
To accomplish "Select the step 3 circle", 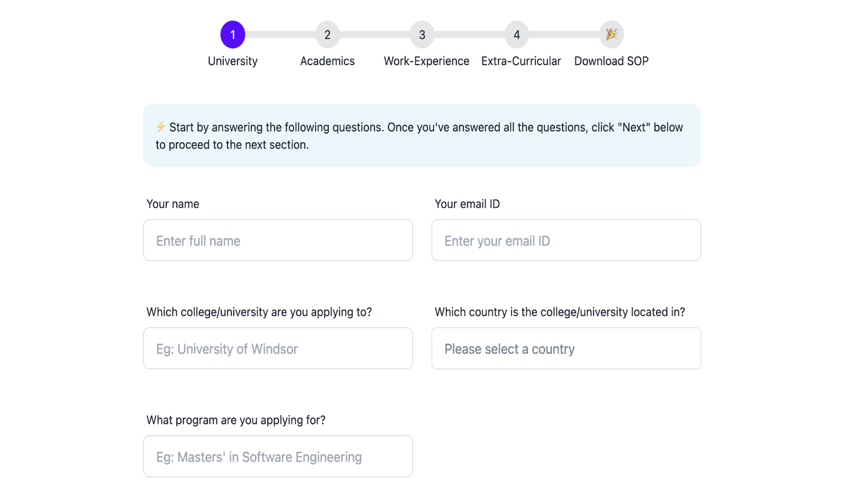I will [x=422, y=35].
